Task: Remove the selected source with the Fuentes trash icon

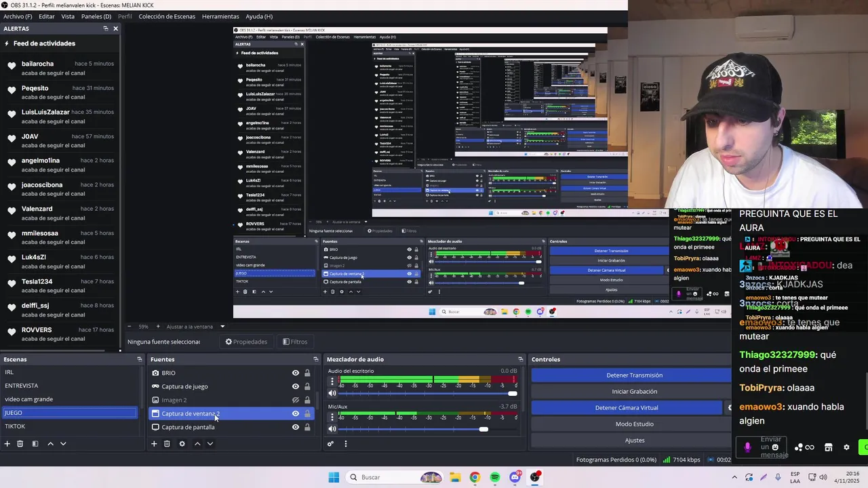Action: [x=167, y=444]
